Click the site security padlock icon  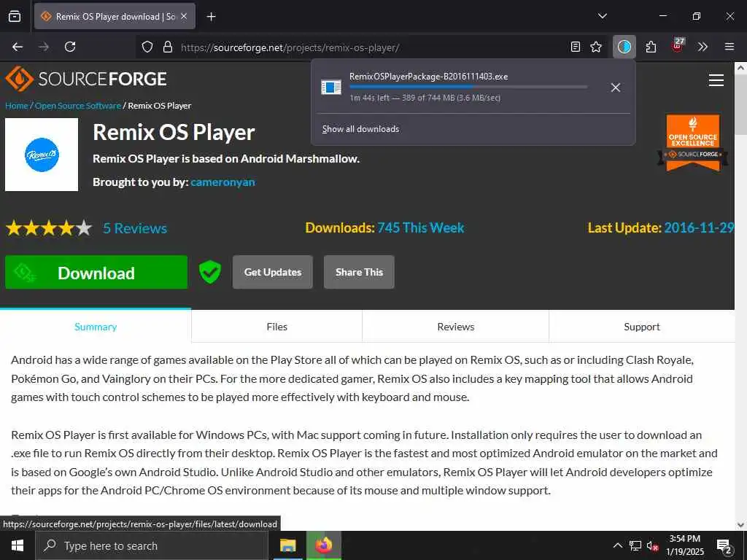click(167, 47)
